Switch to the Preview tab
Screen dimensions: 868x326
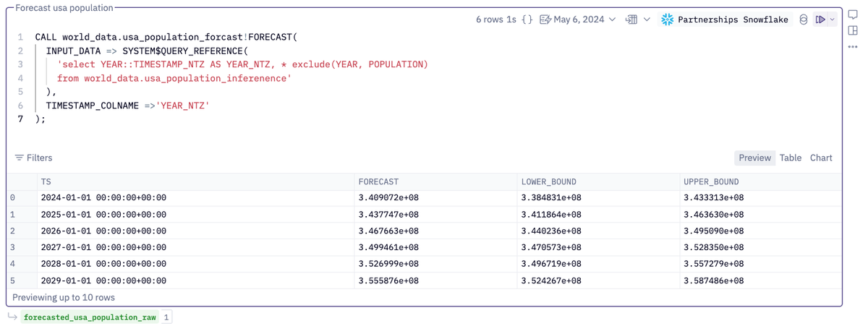click(754, 158)
